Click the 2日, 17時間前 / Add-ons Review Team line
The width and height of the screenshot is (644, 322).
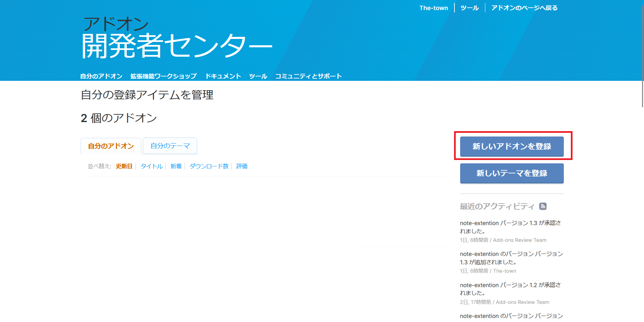pos(504,302)
